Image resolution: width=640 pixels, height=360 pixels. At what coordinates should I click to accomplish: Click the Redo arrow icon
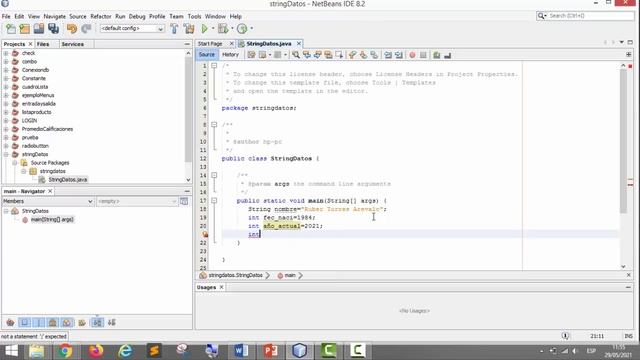pyautogui.click(x=86, y=29)
